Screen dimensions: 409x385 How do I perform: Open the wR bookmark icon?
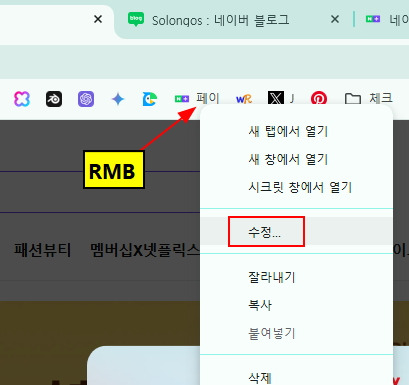244,99
